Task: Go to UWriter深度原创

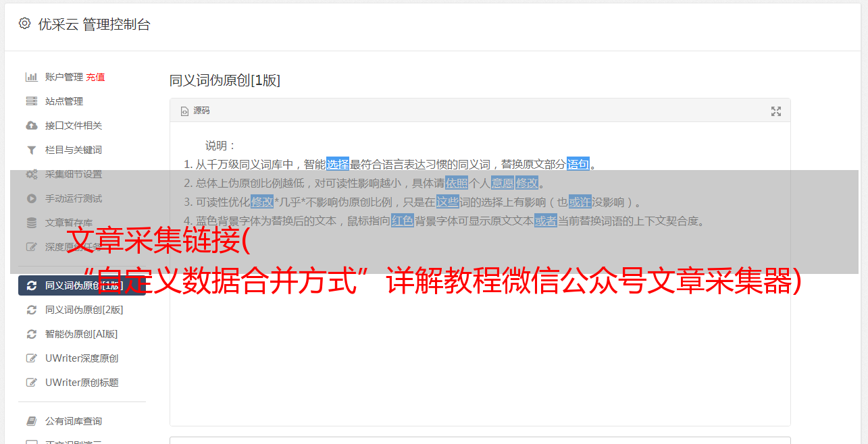Action: click(82, 358)
